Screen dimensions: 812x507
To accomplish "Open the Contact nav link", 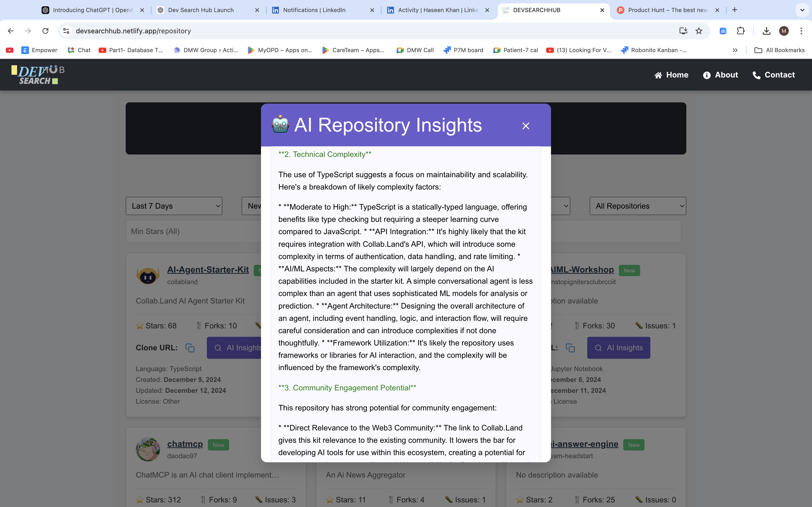I will (x=773, y=75).
